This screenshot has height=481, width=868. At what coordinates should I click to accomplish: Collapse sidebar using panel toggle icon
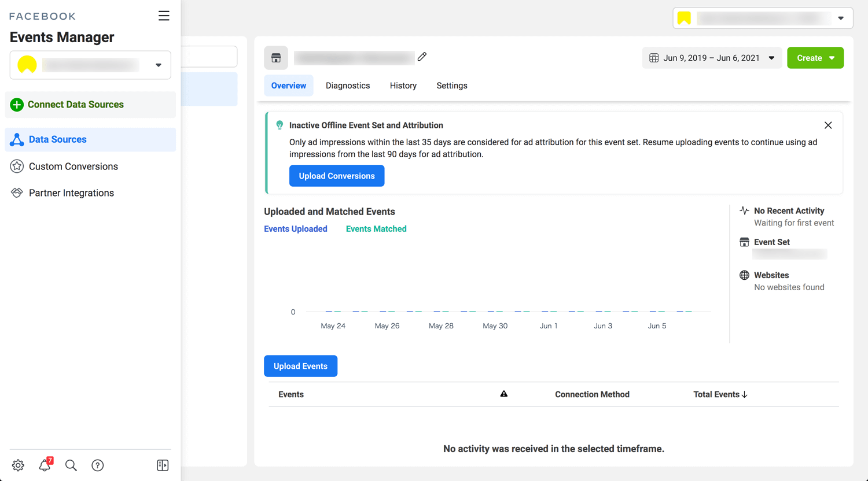163,465
